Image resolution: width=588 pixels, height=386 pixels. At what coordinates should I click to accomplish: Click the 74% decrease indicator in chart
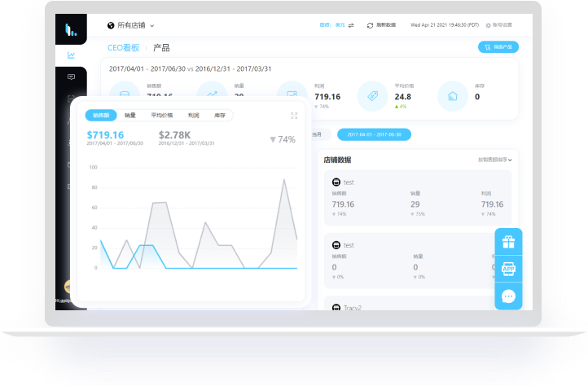pyautogui.click(x=283, y=139)
